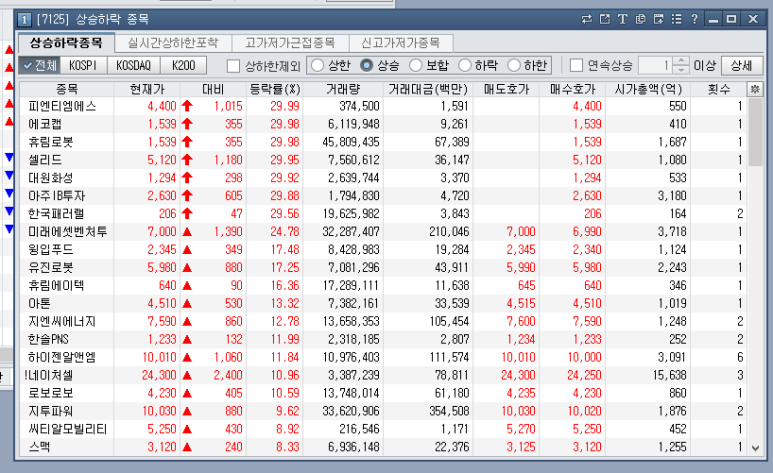Click the 연속상승 number input field
Image resolution: width=773 pixels, height=473 pixels.
656,65
